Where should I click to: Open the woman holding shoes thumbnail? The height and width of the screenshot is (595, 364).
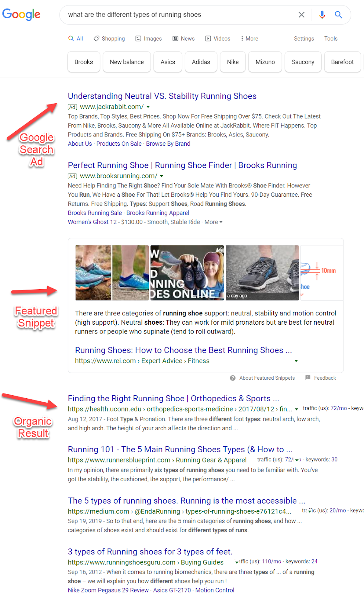[187, 273]
